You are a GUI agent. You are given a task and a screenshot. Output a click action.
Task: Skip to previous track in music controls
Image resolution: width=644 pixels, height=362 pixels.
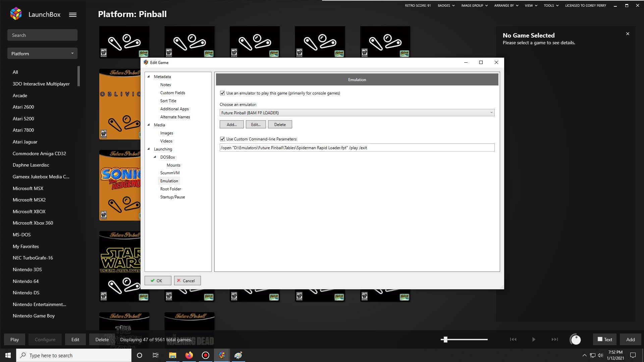tap(513, 340)
